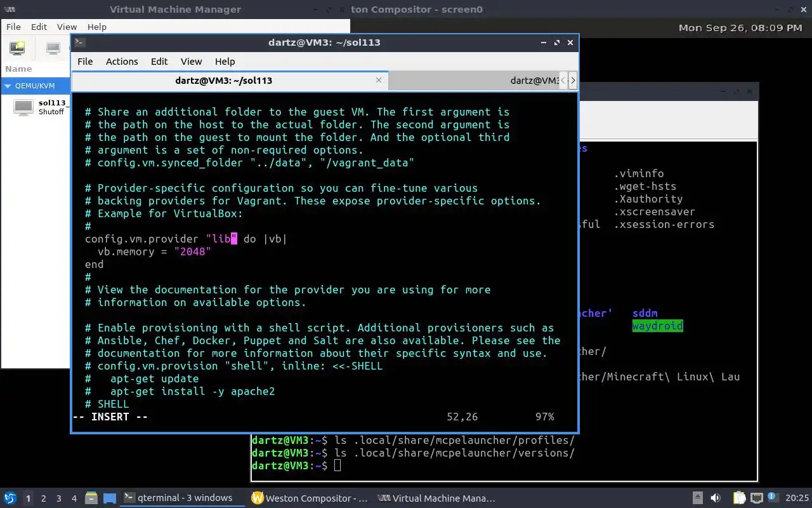Click the "end" keyword line in vim
Image resolution: width=812 pixels, height=508 pixels.
94,264
